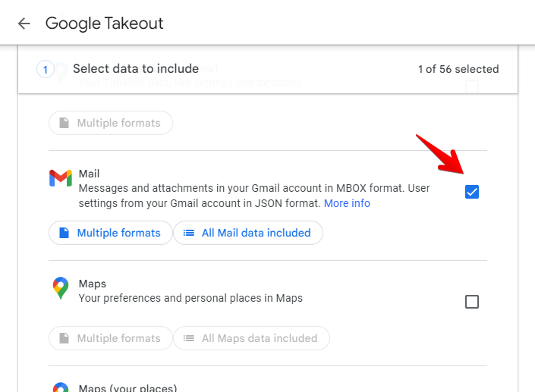Click the Gmail Mail logo icon
This screenshot has height=392, width=535.
click(61, 178)
